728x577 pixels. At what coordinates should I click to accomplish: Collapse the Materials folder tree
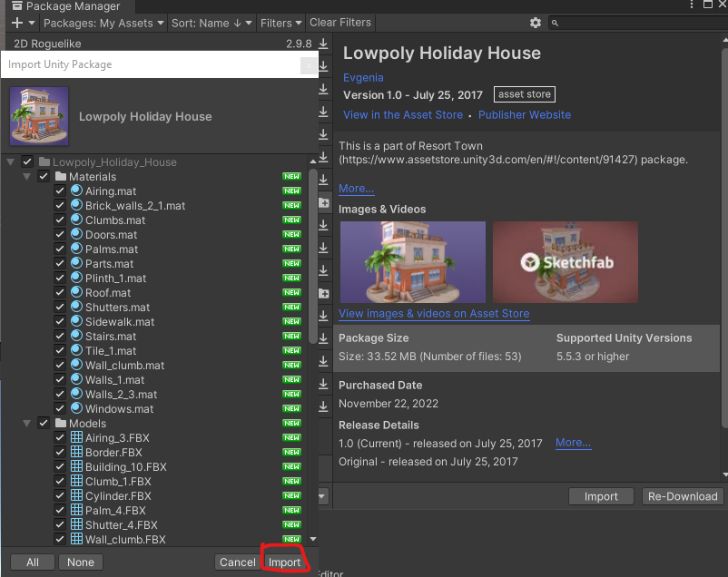coord(27,176)
